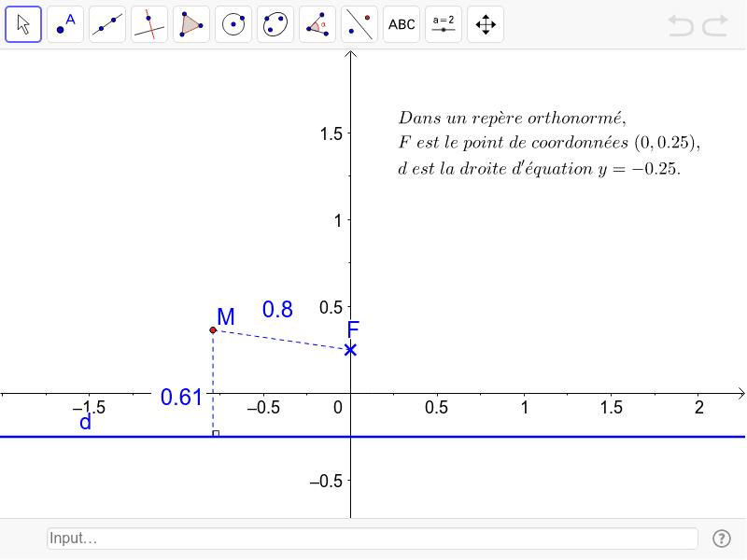The image size is (747, 560).
Task: Click the text 'Dans un repère orthonormé,'
Action: coord(513,118)
